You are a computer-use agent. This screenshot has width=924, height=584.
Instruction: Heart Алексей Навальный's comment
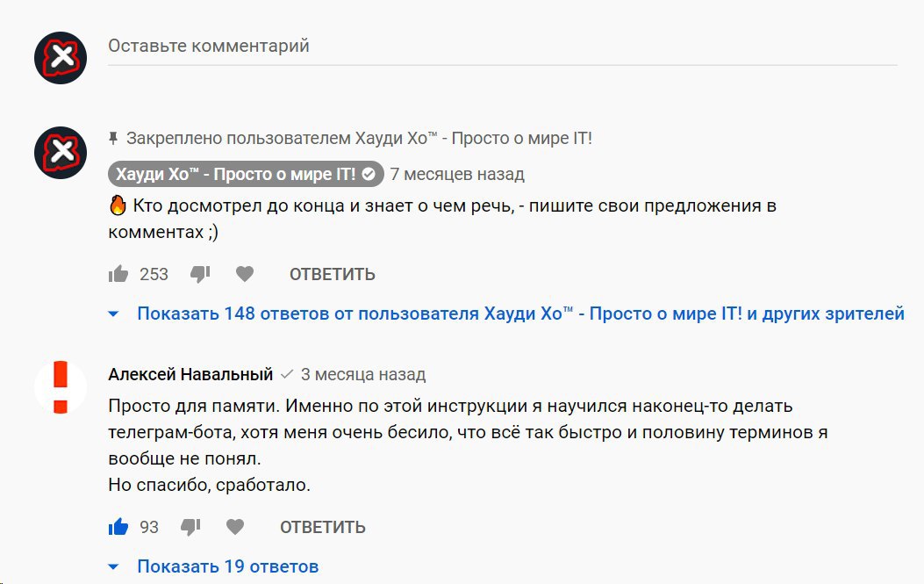(x=235, y=527)
